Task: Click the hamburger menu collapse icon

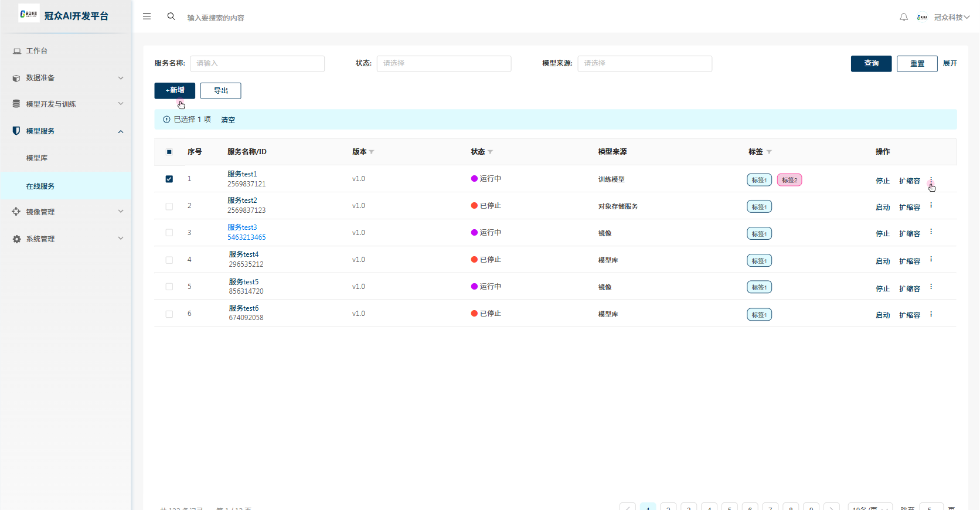Action: tap(147, 16)
